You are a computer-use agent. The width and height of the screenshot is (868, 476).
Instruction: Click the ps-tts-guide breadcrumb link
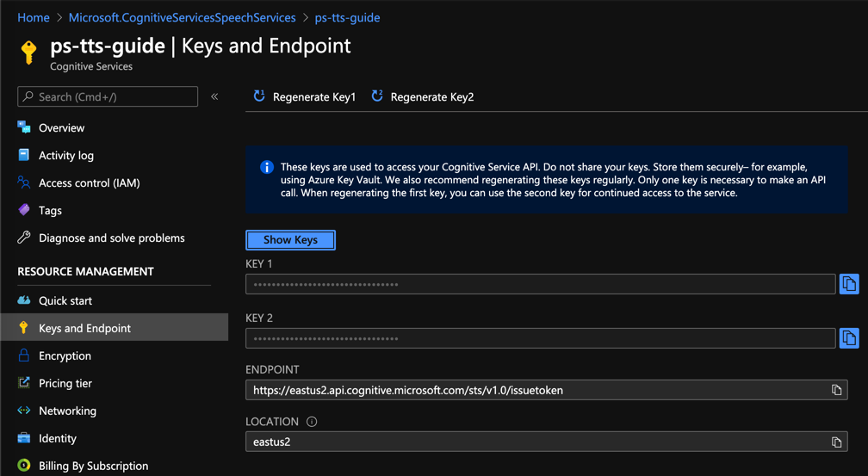coord(347,18)
